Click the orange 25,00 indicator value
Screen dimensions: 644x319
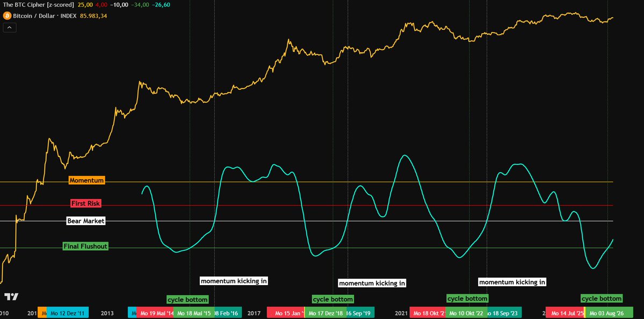pos(84,5)
